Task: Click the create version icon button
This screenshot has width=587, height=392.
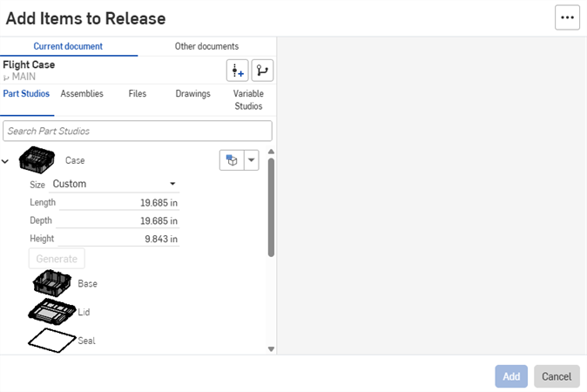Action: [237, 71]
